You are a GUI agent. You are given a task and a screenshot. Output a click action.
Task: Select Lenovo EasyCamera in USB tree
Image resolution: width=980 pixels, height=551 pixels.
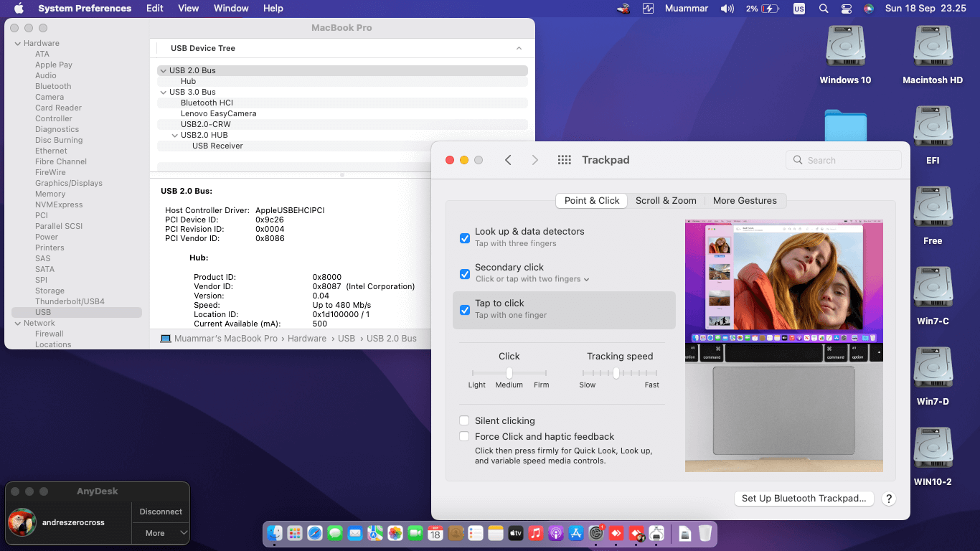pos(218,113)
